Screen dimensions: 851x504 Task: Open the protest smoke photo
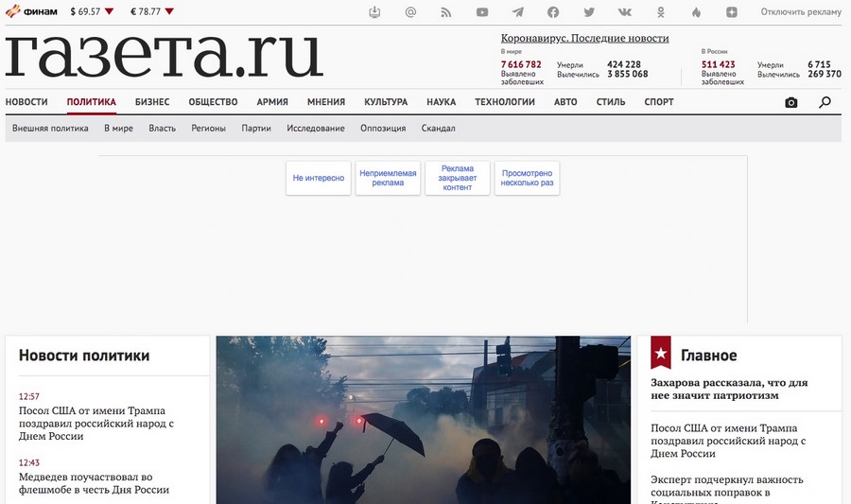(424, 420)
